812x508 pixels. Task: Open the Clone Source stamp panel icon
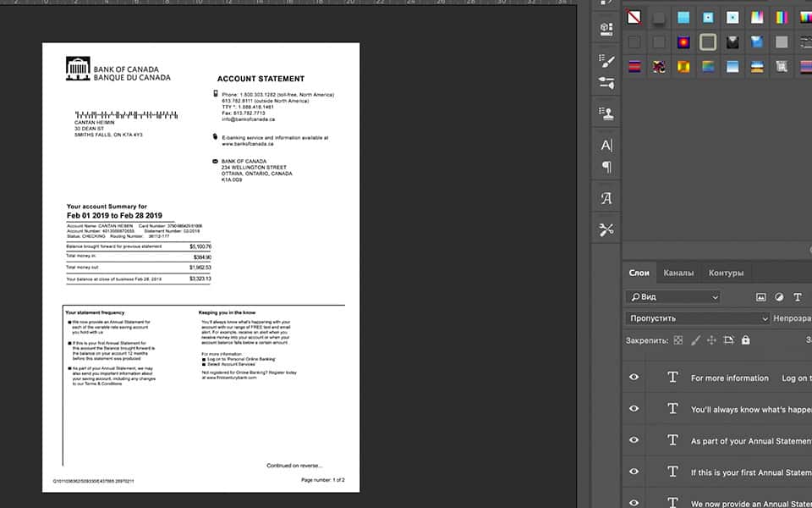(x=606, y=113)
